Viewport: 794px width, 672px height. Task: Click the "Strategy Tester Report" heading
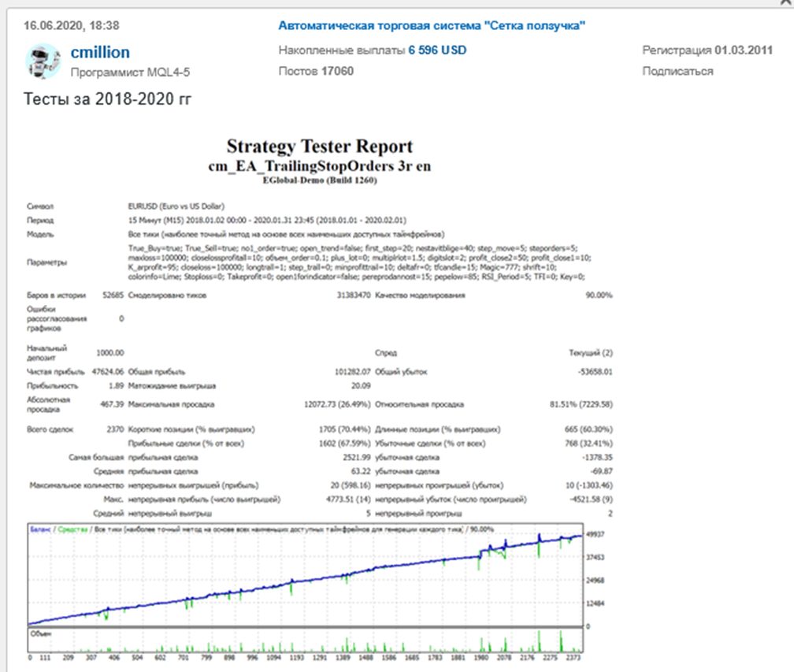320,146
